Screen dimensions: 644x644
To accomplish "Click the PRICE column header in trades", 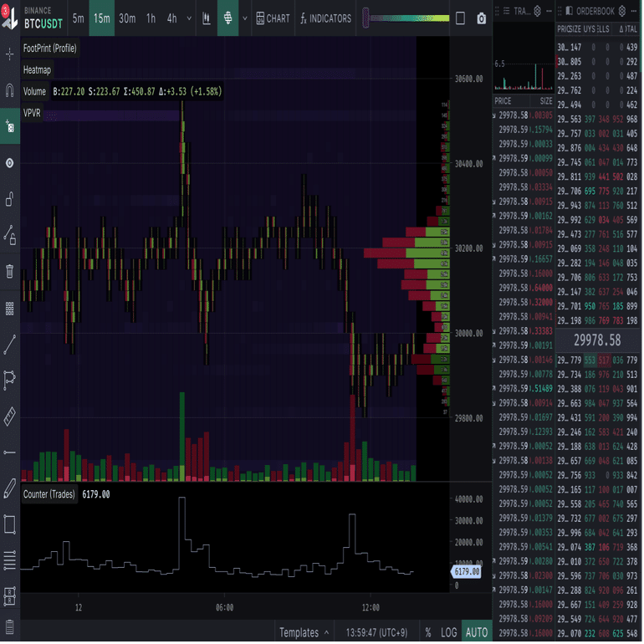I will point(503,100).
